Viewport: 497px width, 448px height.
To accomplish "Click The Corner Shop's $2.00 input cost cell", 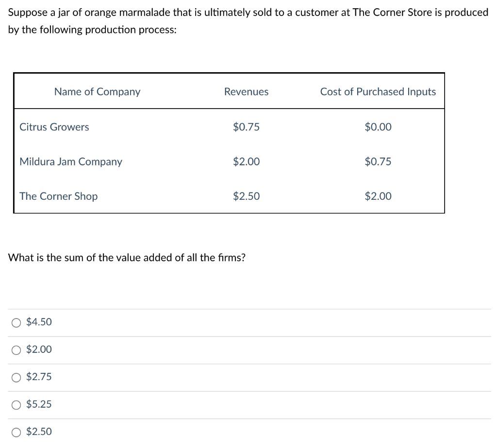I will point(378,196).
